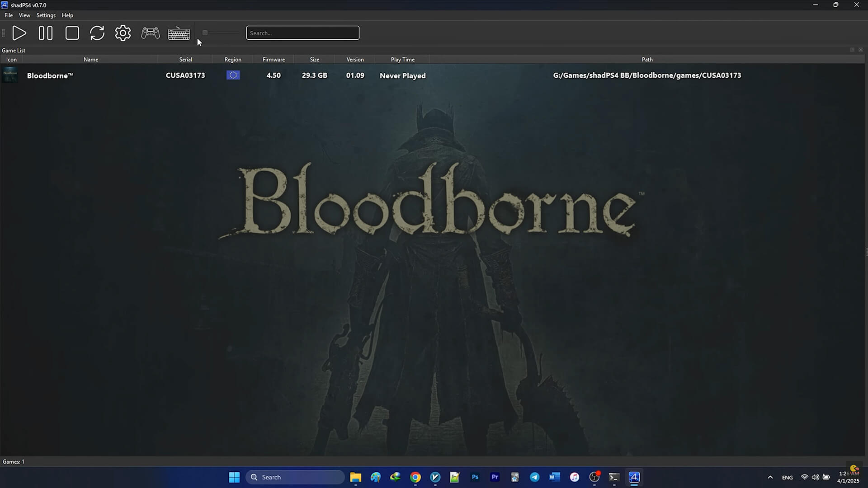Click the Stop button in toolbar
The width and height of the screenshot is (868, 488).
pyautogui.click(x=72, y=33)
